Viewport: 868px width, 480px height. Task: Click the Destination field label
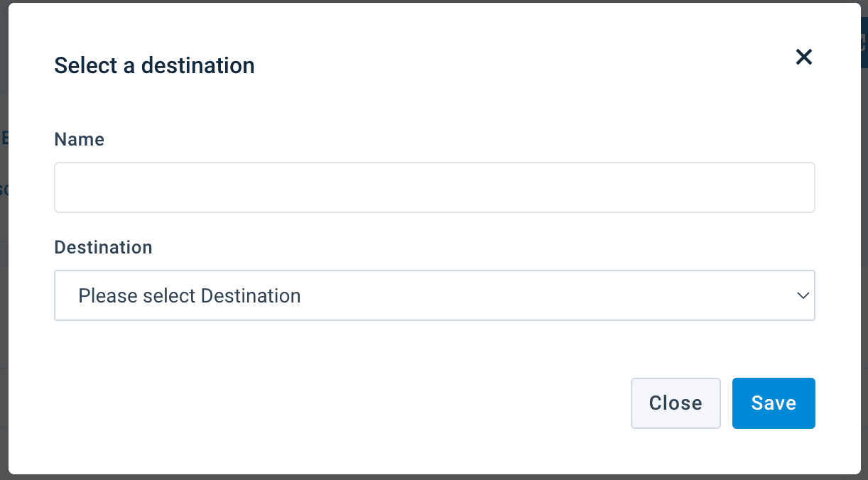tap(103, 247)
